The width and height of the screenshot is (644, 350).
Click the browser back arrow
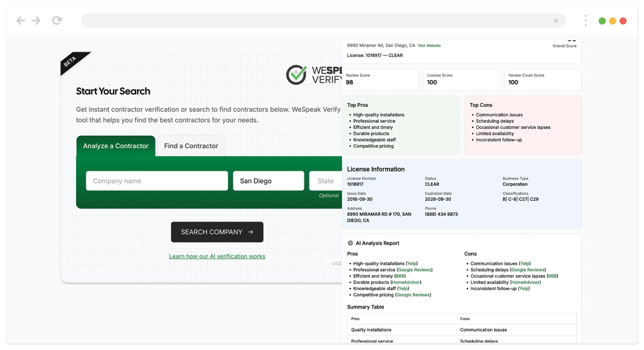point(21,20)
